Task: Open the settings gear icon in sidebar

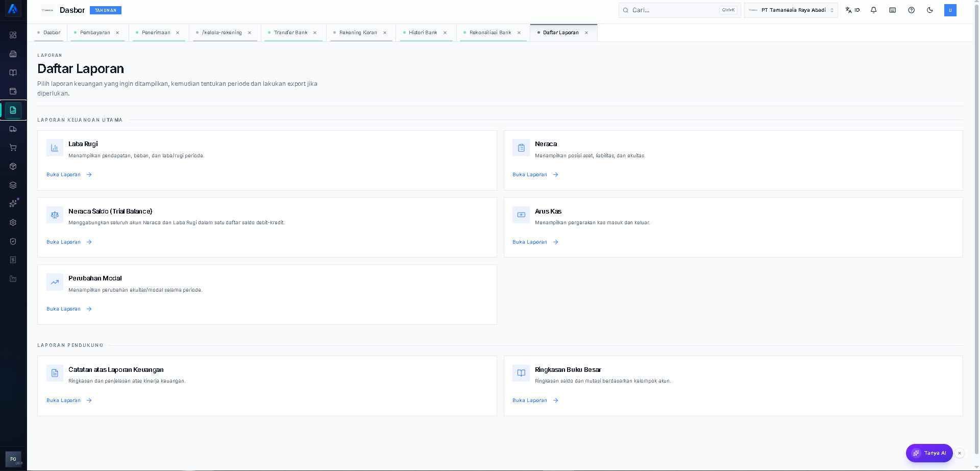Action: click(x=13, y=223)
